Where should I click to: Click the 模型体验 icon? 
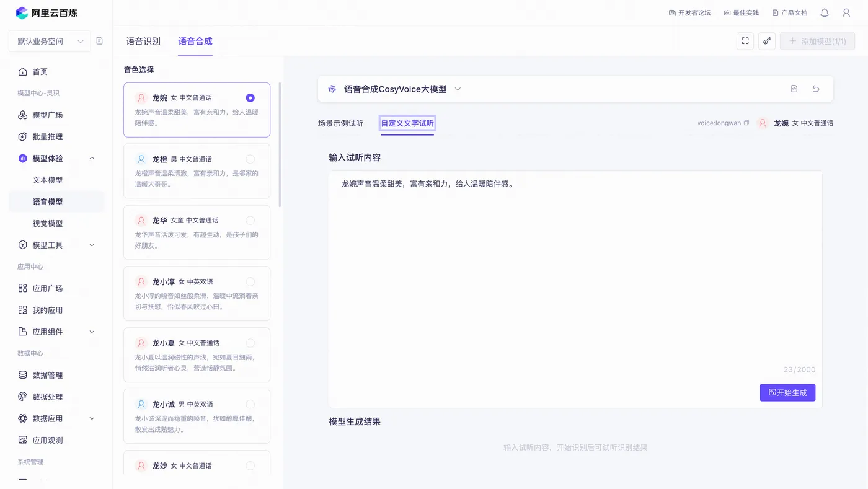23,159
